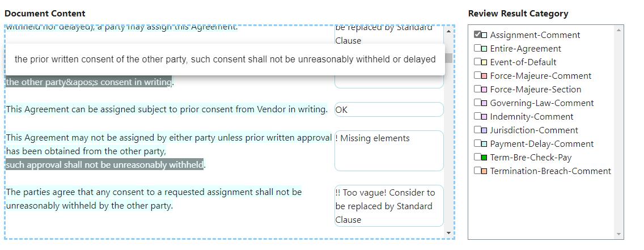Click the Termination-Breach-Comment orange color swatch

click(x=484, y=171)
